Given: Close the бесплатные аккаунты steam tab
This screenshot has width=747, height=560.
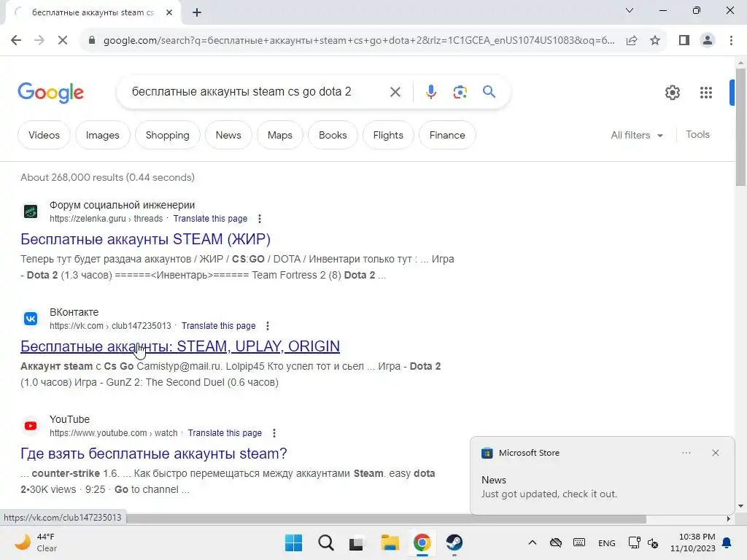Looking at the screenshot, I should coord(169,12).
